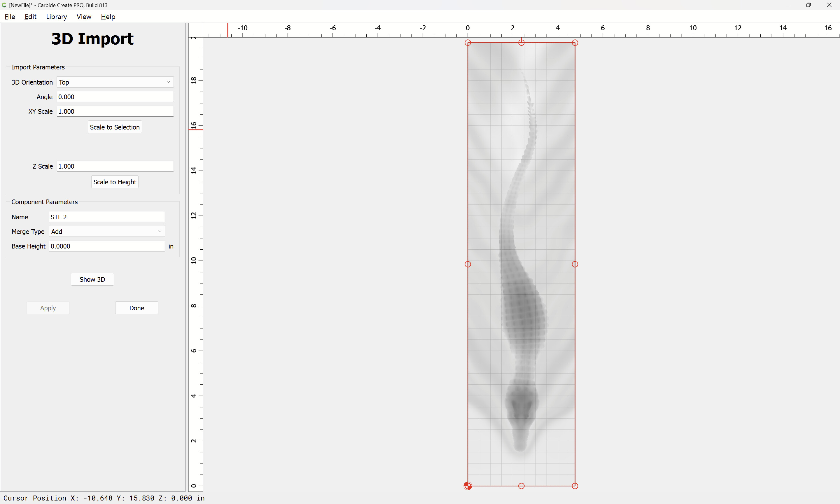Click the Base Height input field

107,246
